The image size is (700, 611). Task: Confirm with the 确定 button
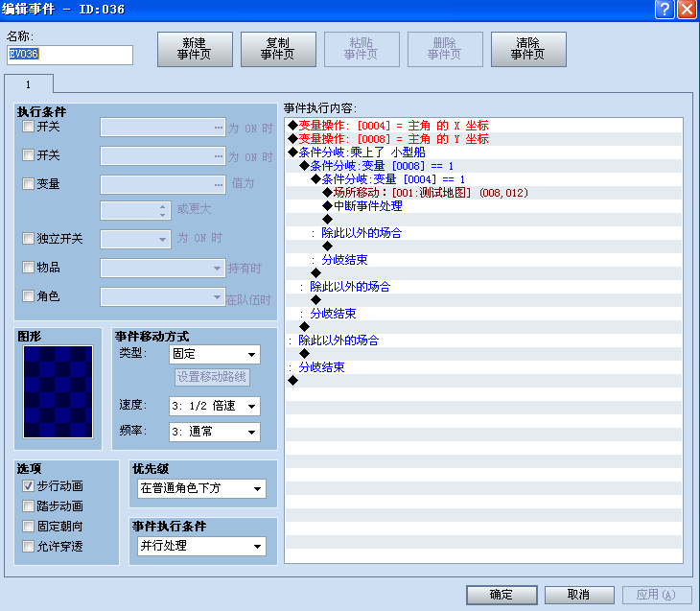502,595
